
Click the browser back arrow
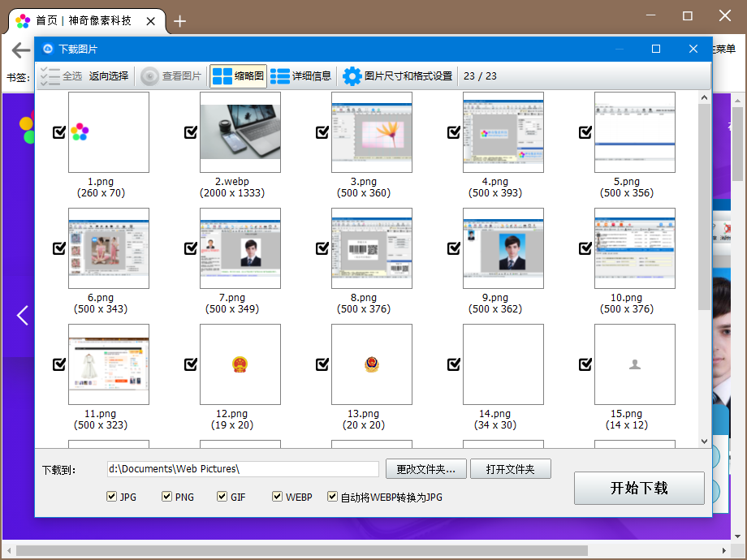pyautogui.click(x=19, y=50)
